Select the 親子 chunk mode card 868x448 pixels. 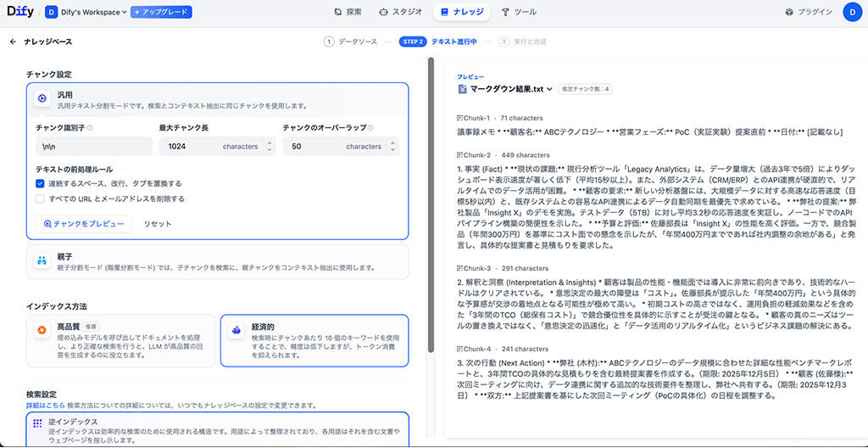pyautogui.click(x=218, y=261)
